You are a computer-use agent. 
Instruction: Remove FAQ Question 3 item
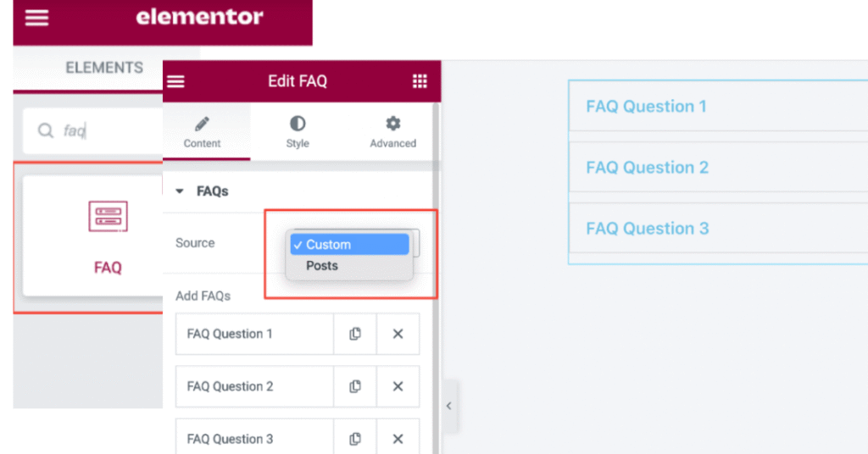click(398, 439)
